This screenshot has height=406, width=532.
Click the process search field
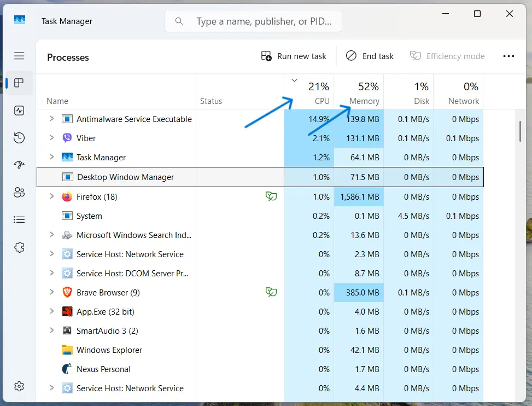(254, 21)
